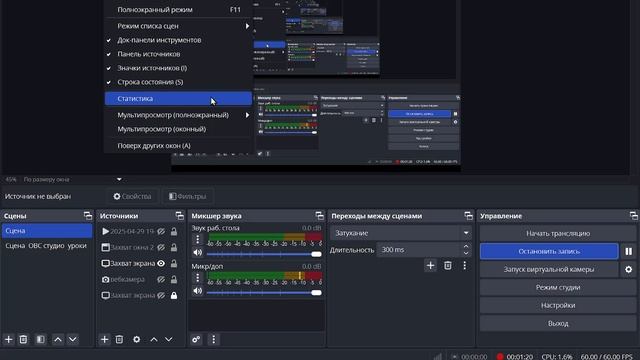Open audio mixer menu three dots
Screen dimensions: 640x360
(213, 339)
